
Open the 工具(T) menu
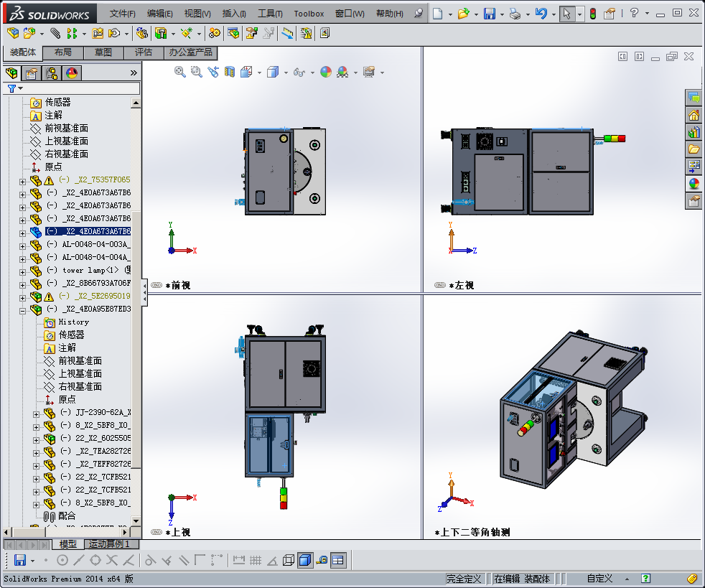[x=270, y=14]
